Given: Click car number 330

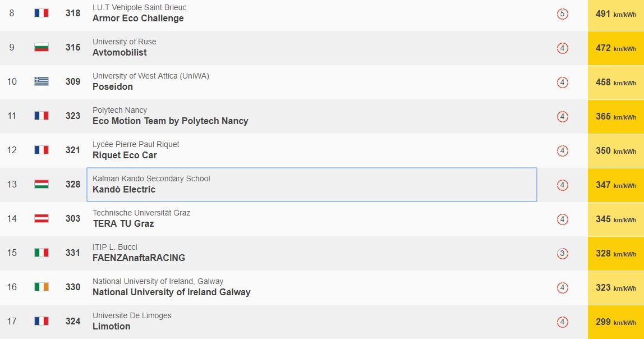Looking at the screenshot, I should click(x=73, y=287).
